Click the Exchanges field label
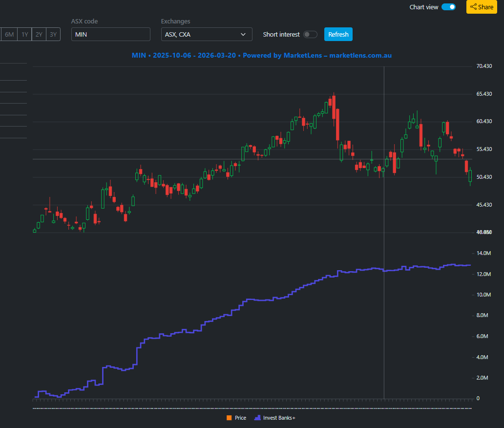 [x=175, y=21]
